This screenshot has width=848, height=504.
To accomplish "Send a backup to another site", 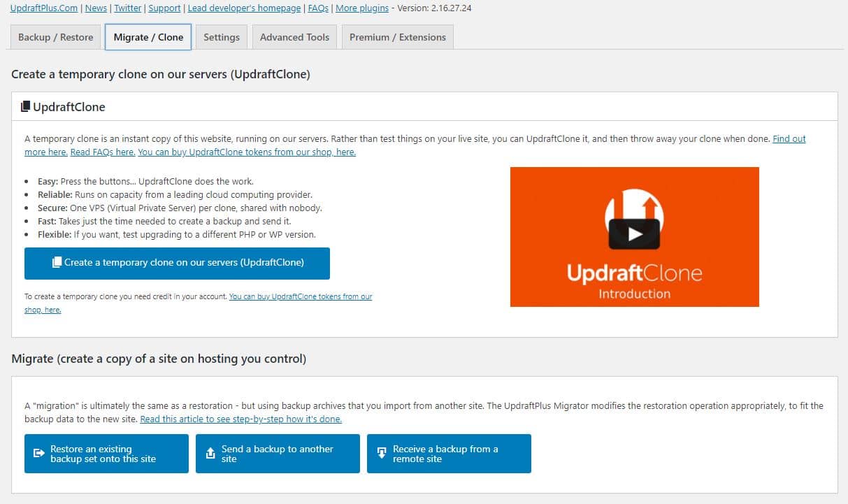I will click(278, 454).
